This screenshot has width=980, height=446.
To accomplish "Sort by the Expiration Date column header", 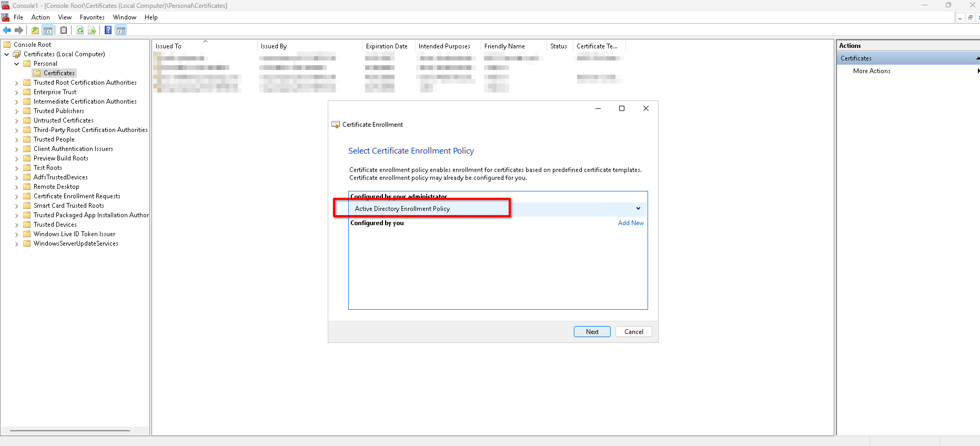I will coord(387,46).
